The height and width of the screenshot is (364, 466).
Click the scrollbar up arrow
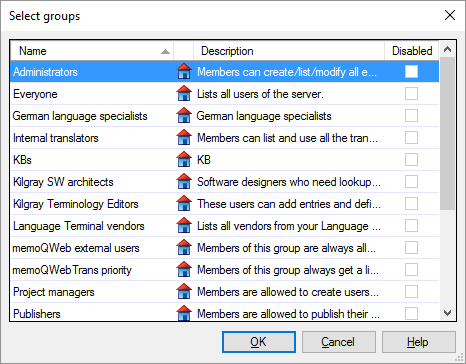click(447, 50)
